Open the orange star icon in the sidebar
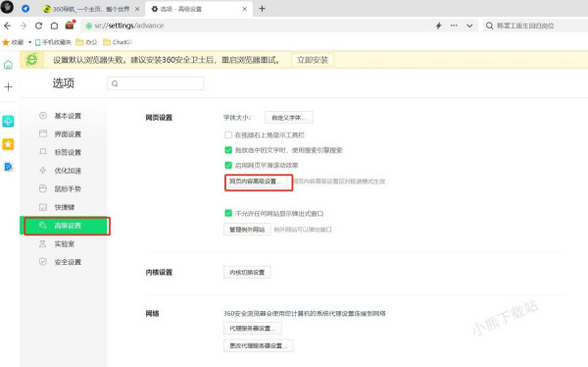Screen dimensions: 588x367 click(8, 144)
